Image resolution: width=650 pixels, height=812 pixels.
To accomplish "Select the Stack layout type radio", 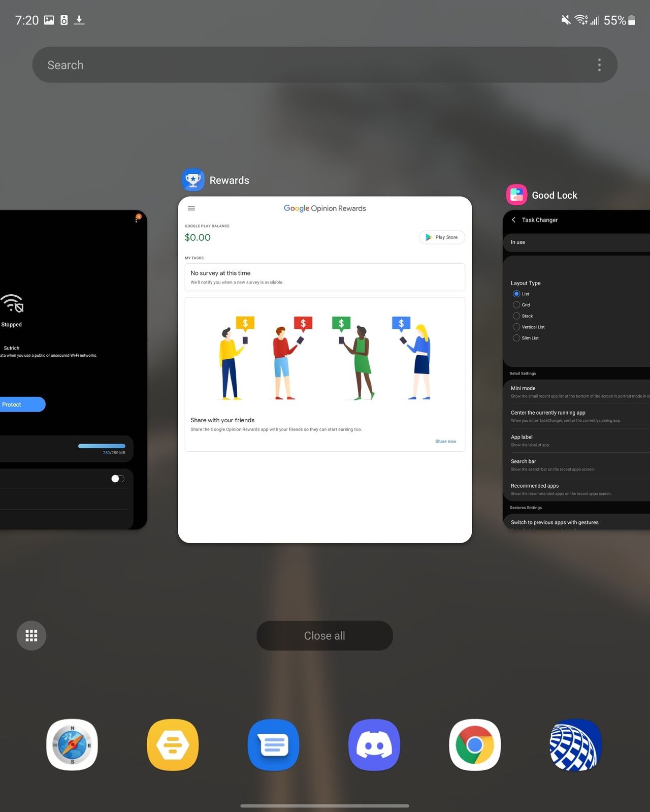I will 516,316.
